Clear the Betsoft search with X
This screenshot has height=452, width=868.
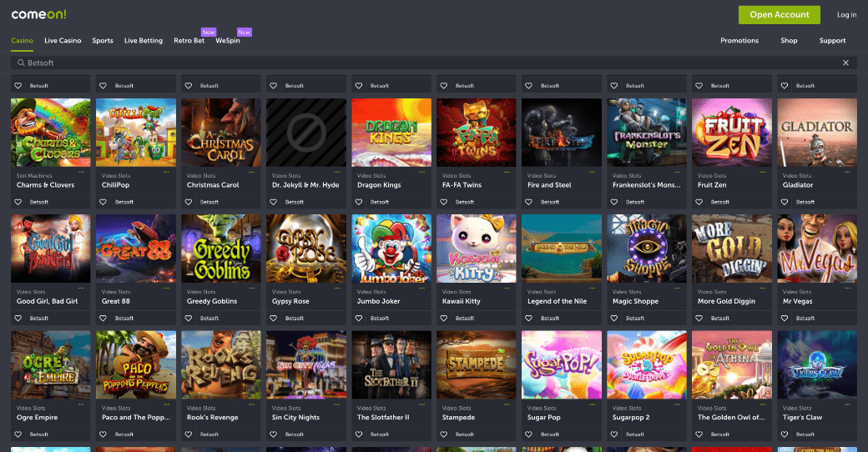(x=845, y=63)
